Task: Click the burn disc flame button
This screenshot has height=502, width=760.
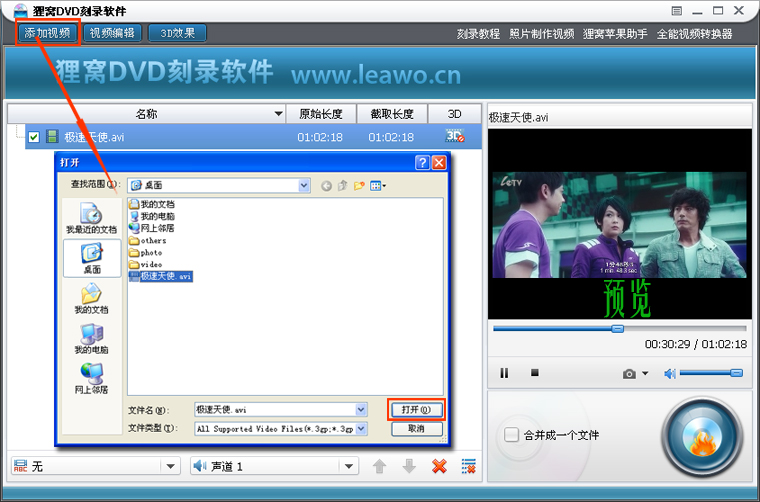Action: click(x=703, y=438)
